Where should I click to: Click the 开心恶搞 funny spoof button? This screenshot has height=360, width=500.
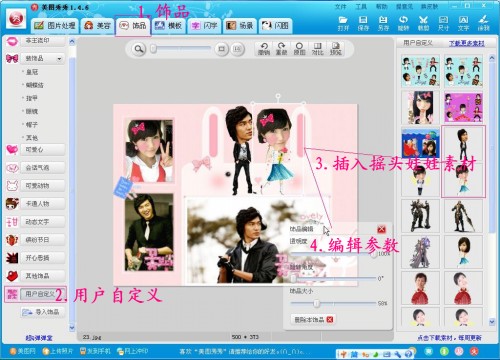tap(42, 258)
